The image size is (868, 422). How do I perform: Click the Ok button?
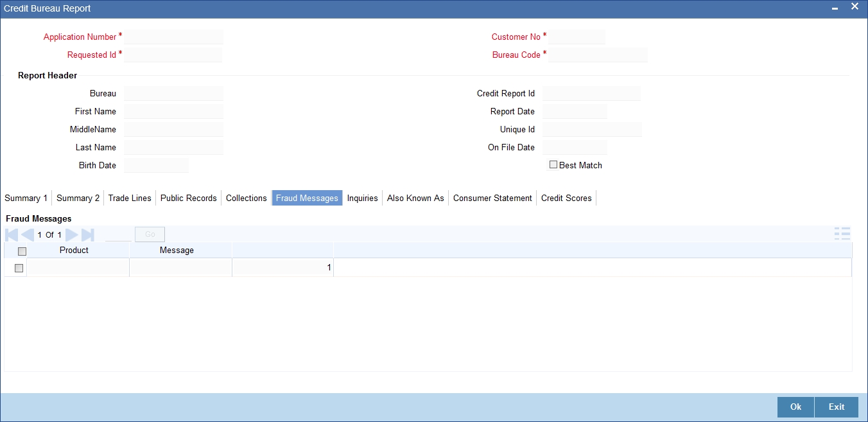[796, 407]
